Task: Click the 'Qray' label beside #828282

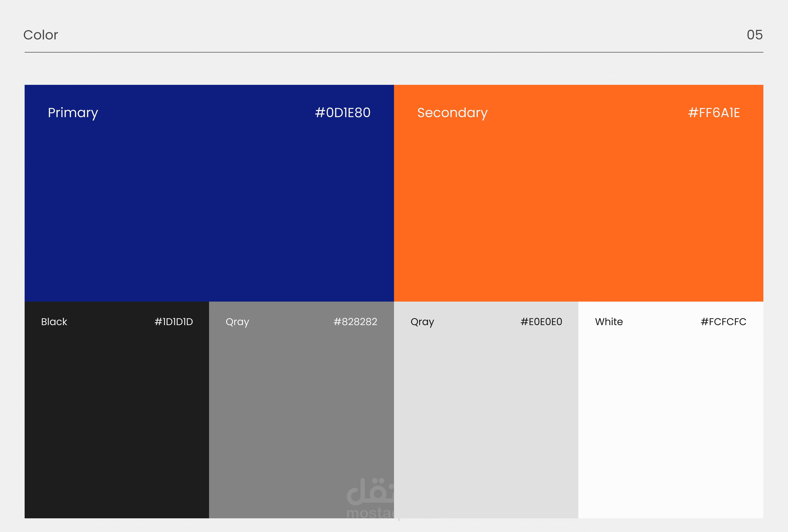Action: pyautogui.click(x=237, y=323)
